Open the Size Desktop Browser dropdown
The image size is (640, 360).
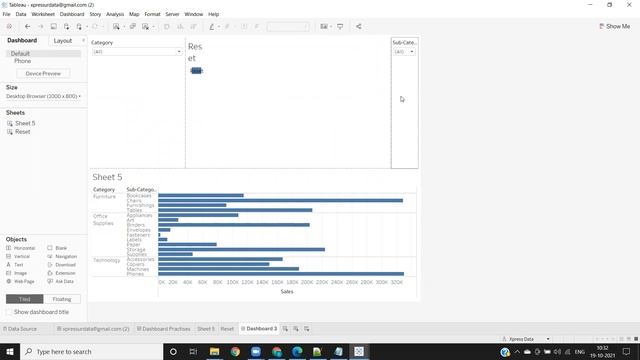tap(43, 96)
